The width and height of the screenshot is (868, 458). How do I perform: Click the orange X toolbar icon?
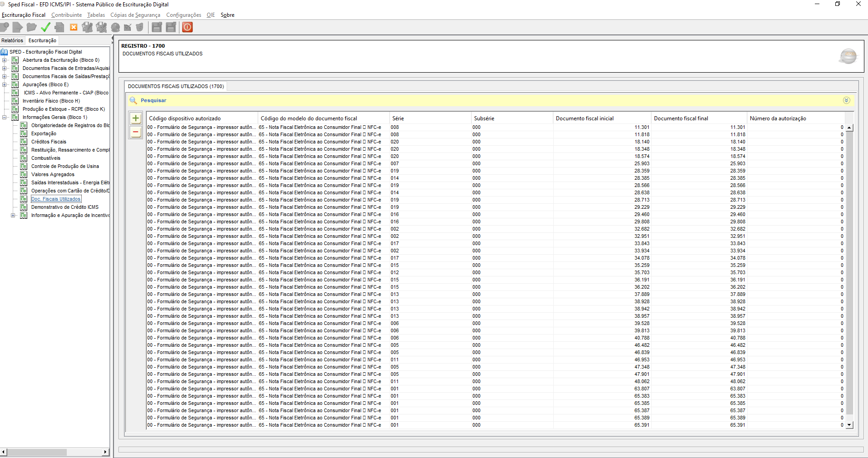[x=74, y=27]
